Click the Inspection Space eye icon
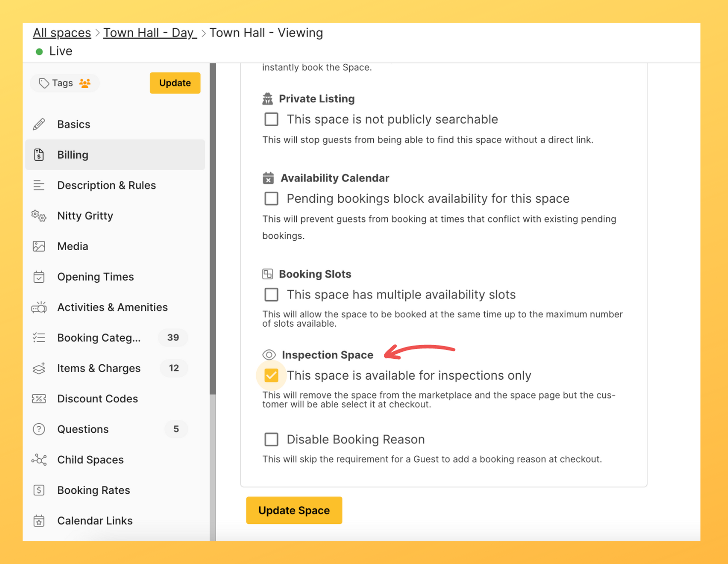728x564 pixels. 269,355
